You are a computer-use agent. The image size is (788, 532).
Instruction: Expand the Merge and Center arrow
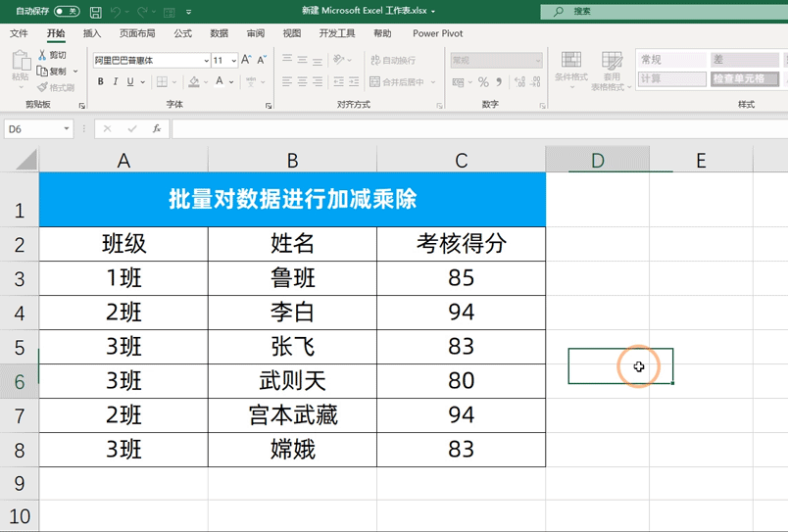(x=433, y=82)
